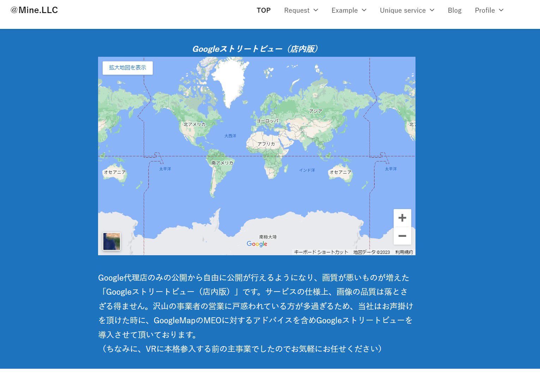The width and height of the screenshot is (540, 392).
Task: Open the 利用規約 terms link
Action: point(404,252)
